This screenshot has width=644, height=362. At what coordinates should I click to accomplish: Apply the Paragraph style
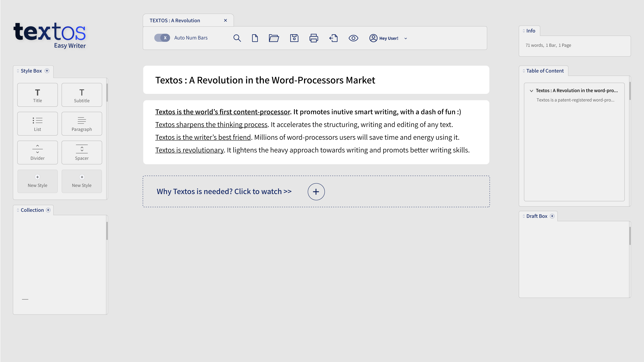(x=82, y=124)
